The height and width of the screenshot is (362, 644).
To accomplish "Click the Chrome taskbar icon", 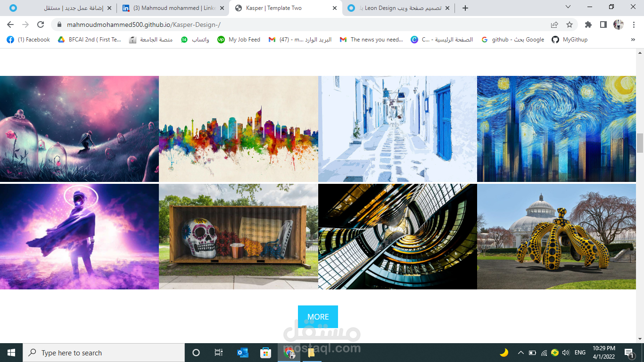I will tap(289, 353).
